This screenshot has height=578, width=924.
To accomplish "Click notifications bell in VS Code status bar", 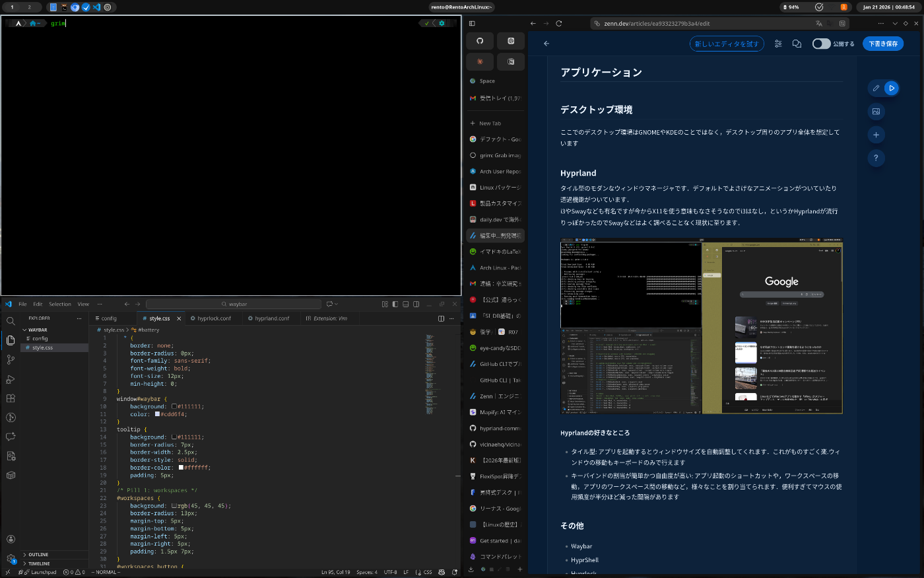I will [x=455, y=572].
